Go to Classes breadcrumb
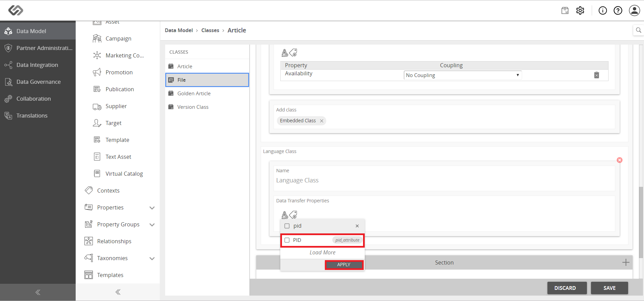Screen dimensions: 644x301 (x=210, y=30)
